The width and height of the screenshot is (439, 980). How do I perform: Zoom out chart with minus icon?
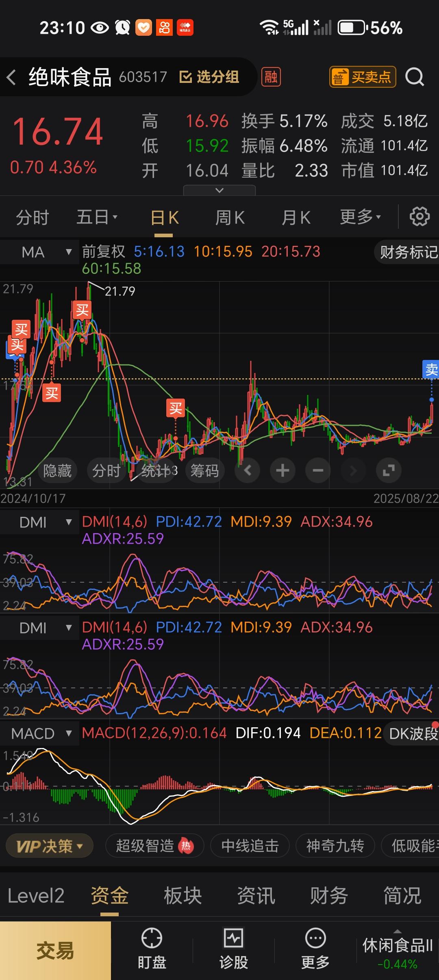[318, 470]
